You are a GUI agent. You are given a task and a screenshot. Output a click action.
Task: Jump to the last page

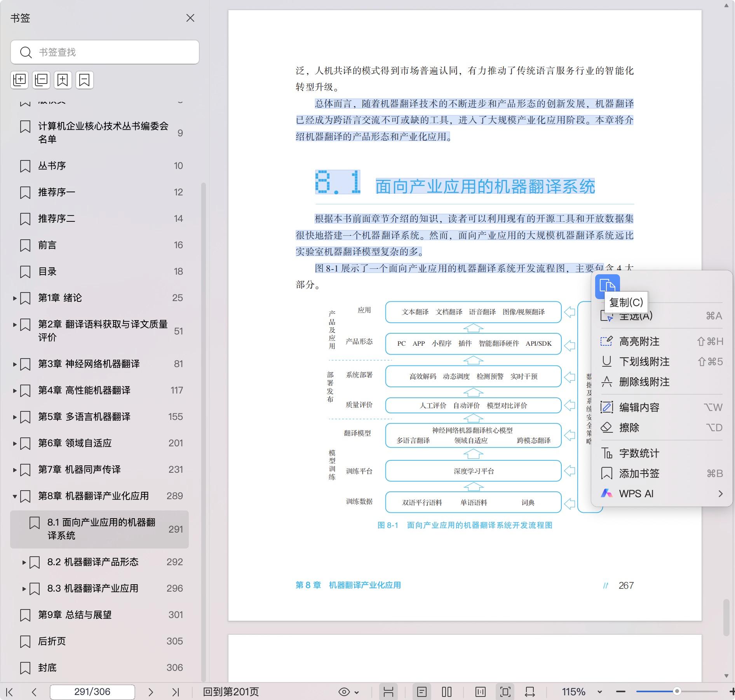[x=175, y=692]
